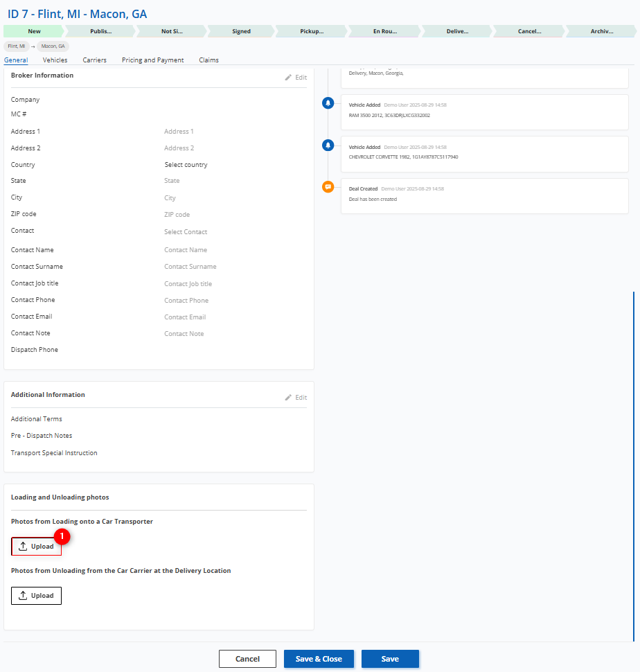Open the Pricing and Payment tab
Screen dimensions: 640x672
(x=152, y=60)
